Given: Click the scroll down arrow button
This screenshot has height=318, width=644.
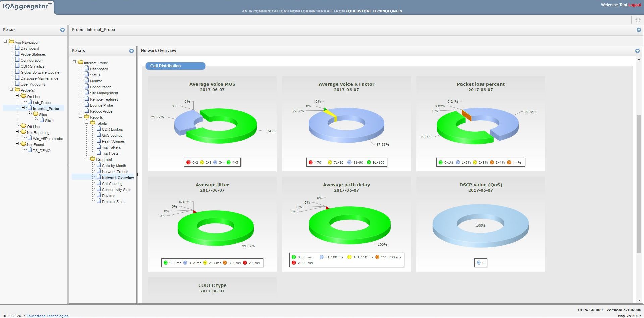Looking at the screenshot, I should tap(639, 300).
